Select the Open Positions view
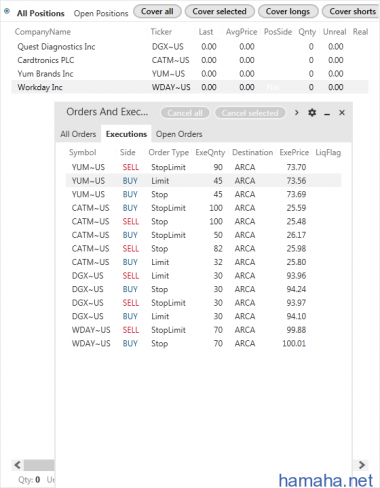The width and height of the screenshot is (380, 488). [101, 13]
